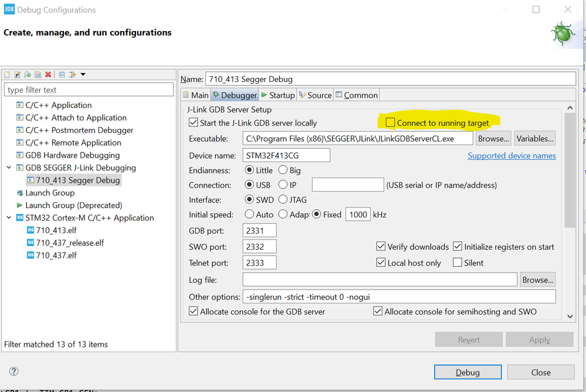This screenshot has width=586, height=392.
Task: Click the scrollbar down arrow in Debugger panel
Action: (x=570, y=316)
